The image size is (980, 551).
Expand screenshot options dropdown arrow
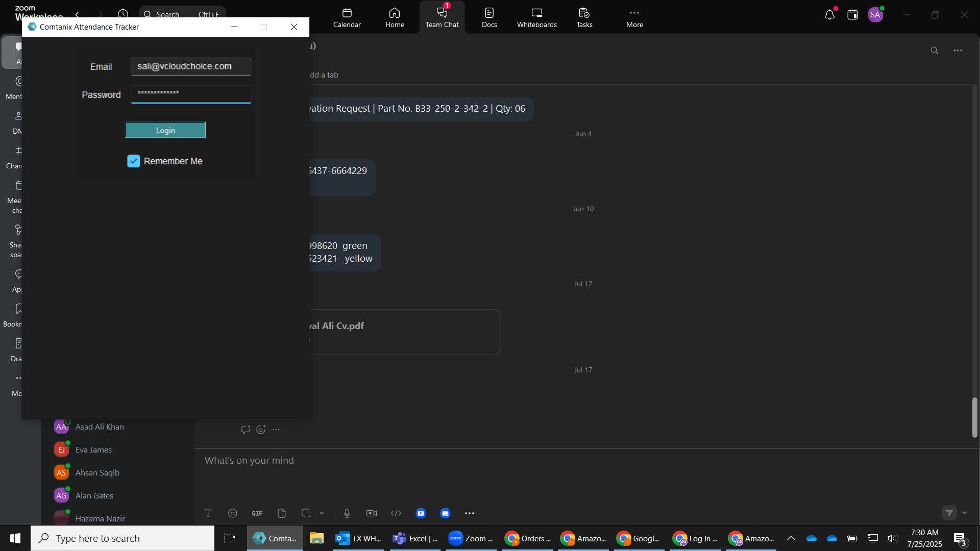click(x=322, y=513)
